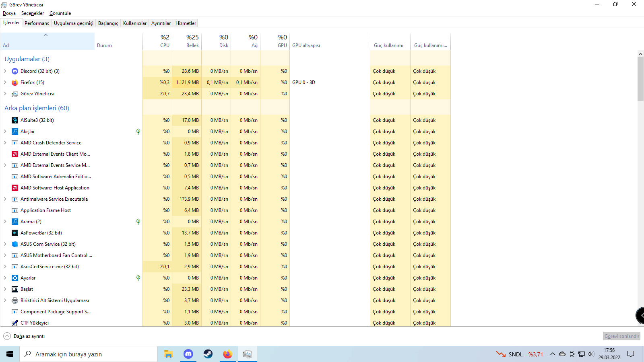Viewport: 644px width, 362px height.
Task: Click the Discord icon in the process list
Action: pos(15,71)
